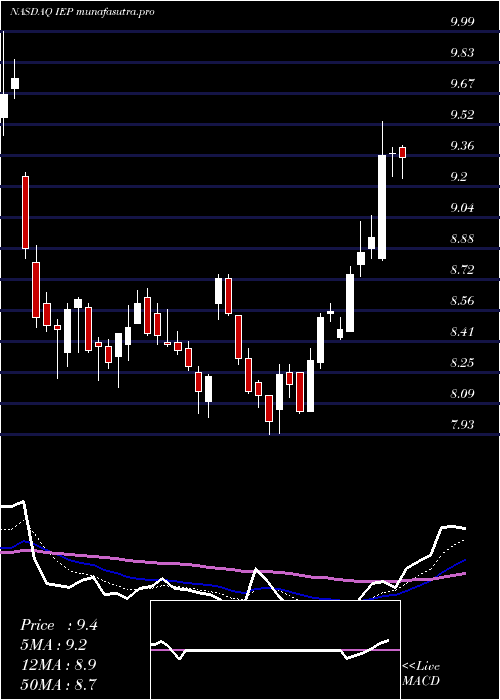Click the 9.67 price level label
The image size is (500, 700).
[x=462, y=83]
